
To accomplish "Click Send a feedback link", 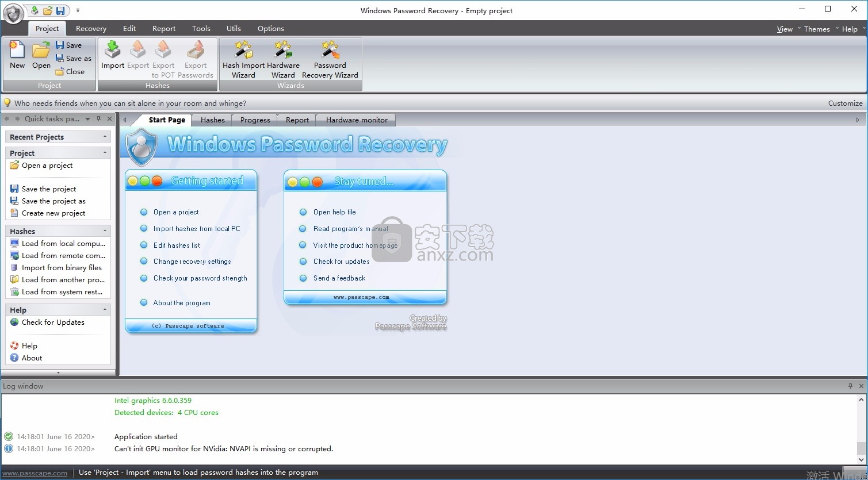I will point(339,278).
